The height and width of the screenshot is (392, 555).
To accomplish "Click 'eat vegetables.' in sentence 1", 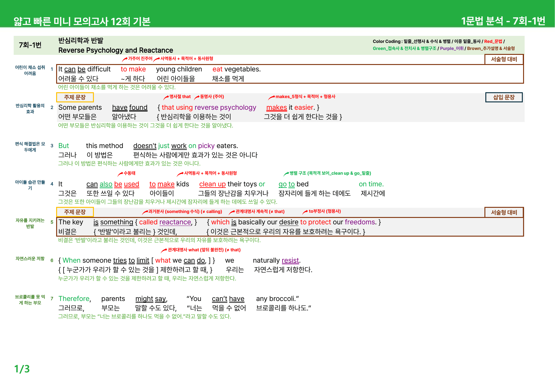I will click(x=237, y=69).
